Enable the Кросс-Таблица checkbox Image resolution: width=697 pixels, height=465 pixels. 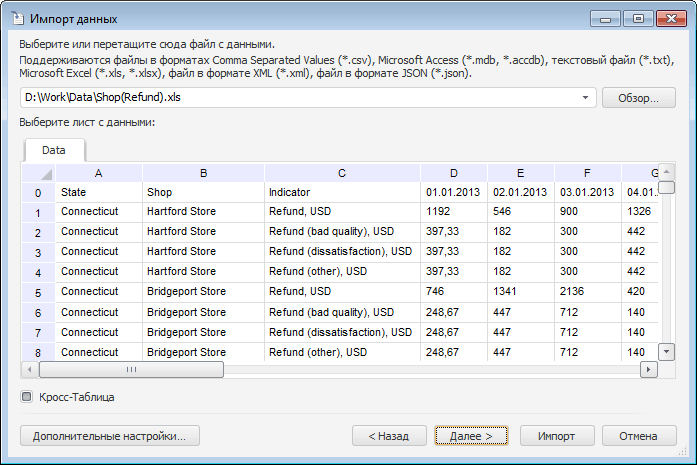pos(27,397)
